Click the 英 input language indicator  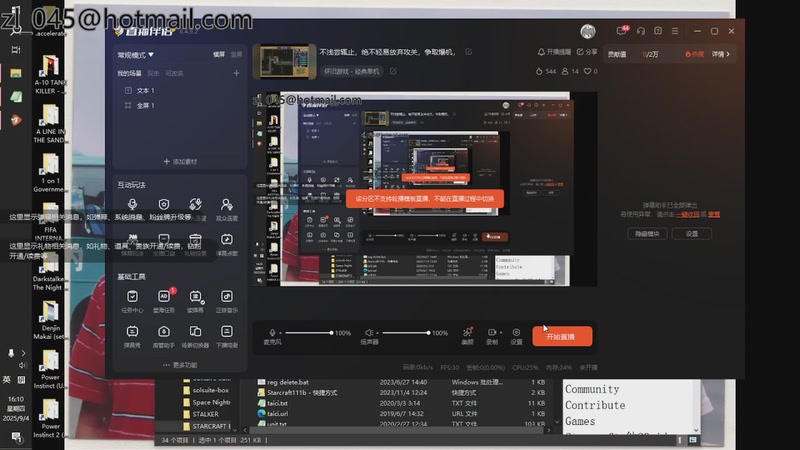pyautogui.click(x=7, y=380)
